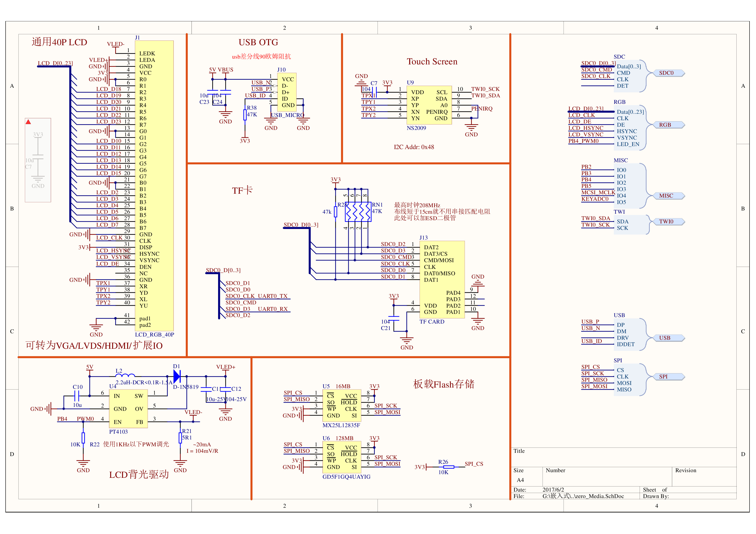756x534 pixels.
Task: Select the R38 47K resistor symbol
Action: point(245,115)
